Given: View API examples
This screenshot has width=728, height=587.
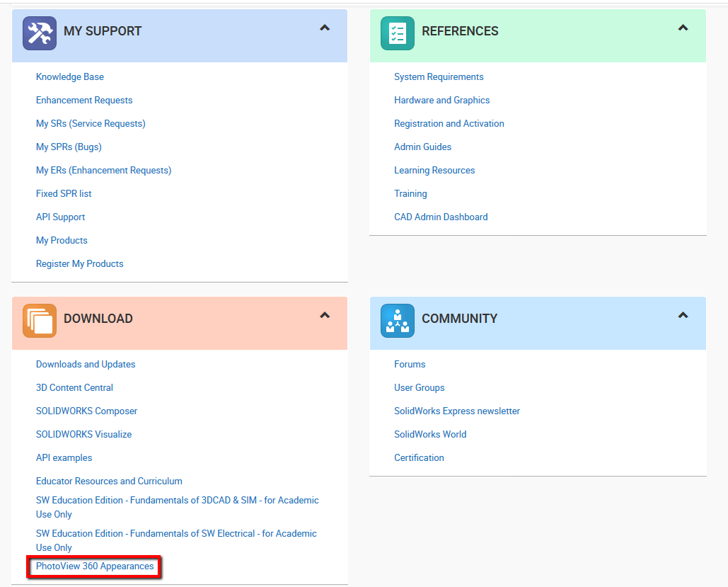Looking at the screenshot, I should [64, 458].
